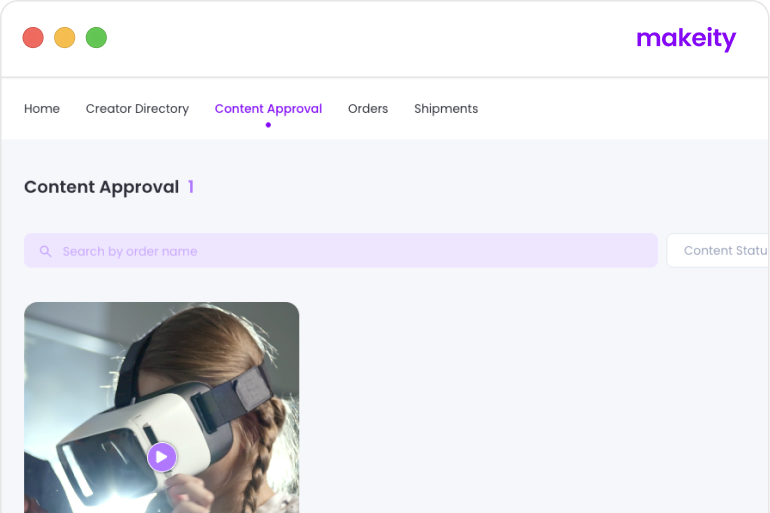
Task: Go to the Home tab
Action: pyautogui.click(x=42, y=108)
